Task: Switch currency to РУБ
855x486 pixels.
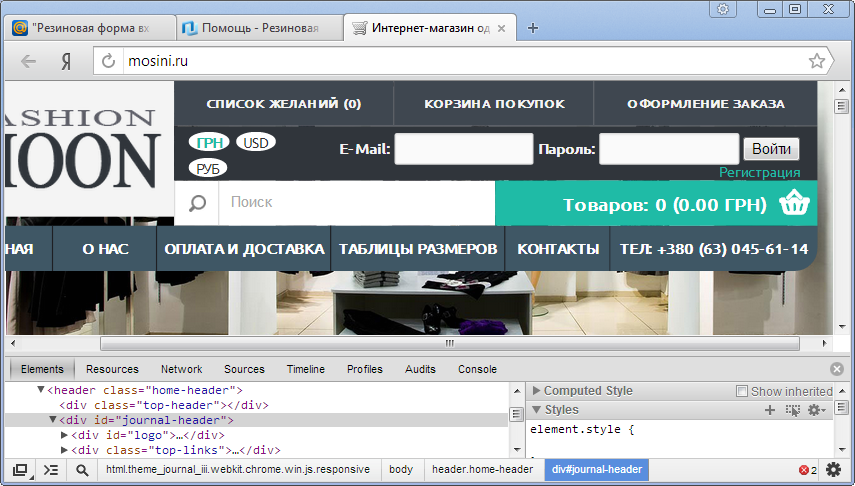Action: point(208,169)
